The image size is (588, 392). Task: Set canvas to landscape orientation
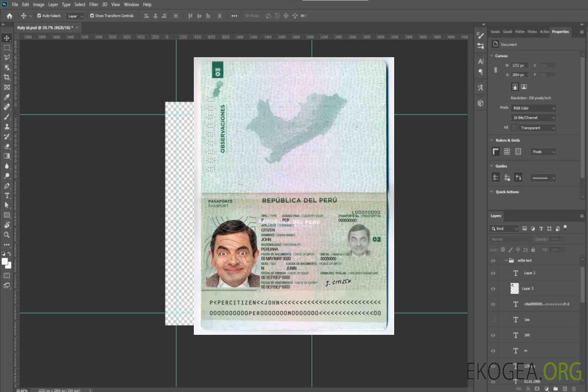524,87
